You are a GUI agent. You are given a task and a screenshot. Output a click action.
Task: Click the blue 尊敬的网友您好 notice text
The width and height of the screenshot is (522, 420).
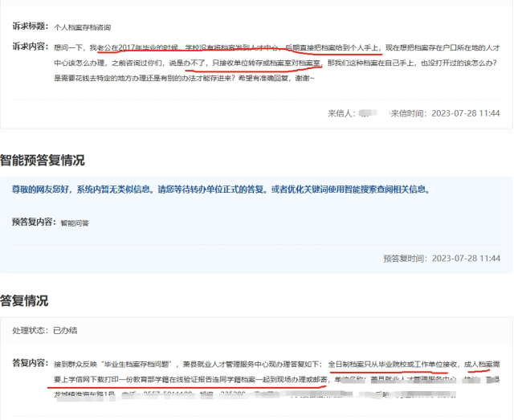[221, 190]
